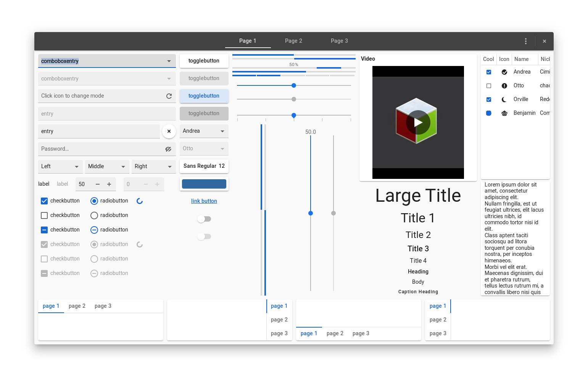Play the video with the play icon
Screen dimensions: 588x381
[x=418, y=122]
